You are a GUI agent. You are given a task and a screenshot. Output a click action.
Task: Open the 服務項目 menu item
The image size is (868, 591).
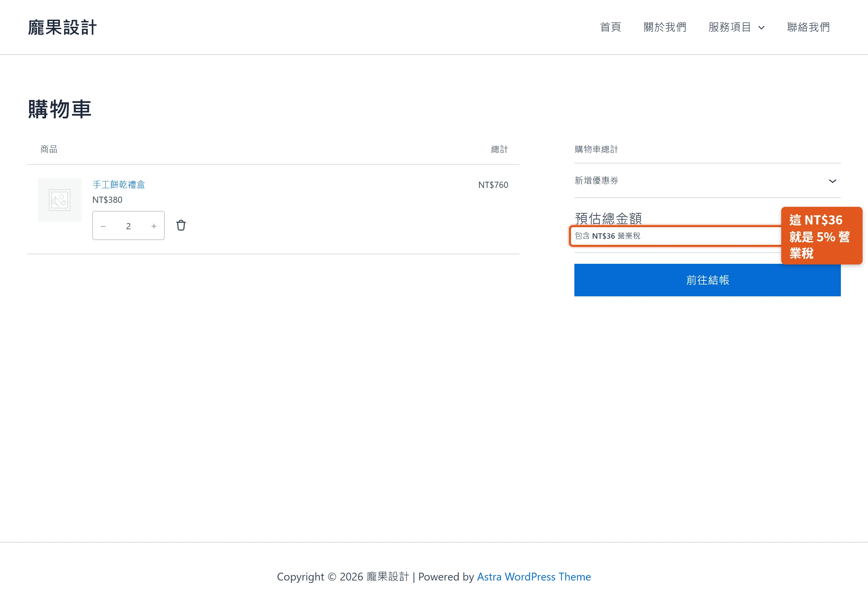pos(729,27)
